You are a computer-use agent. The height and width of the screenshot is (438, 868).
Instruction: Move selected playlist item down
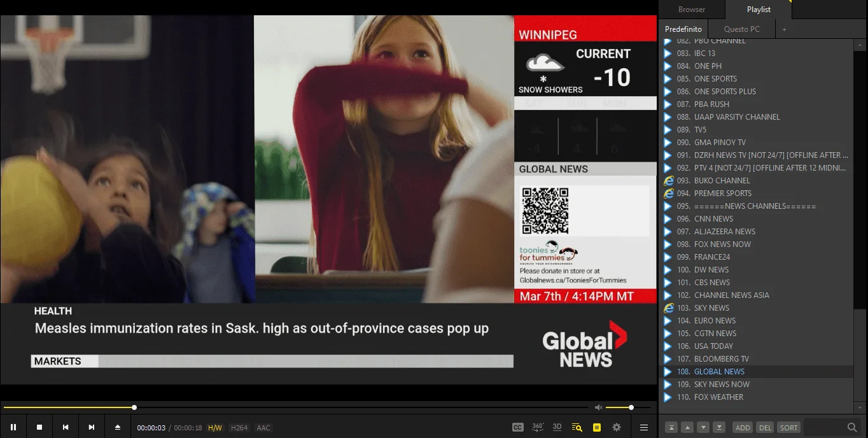click(x=703, y=427)
